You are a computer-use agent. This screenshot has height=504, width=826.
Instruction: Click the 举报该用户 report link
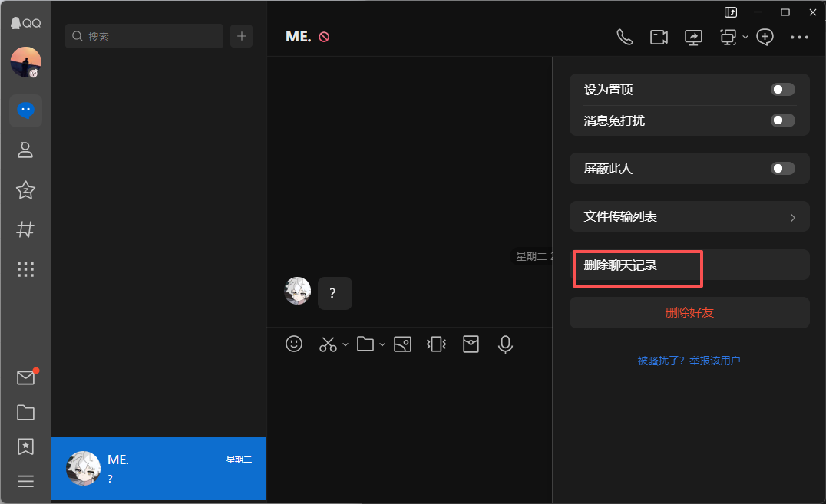tap(715, 361)
